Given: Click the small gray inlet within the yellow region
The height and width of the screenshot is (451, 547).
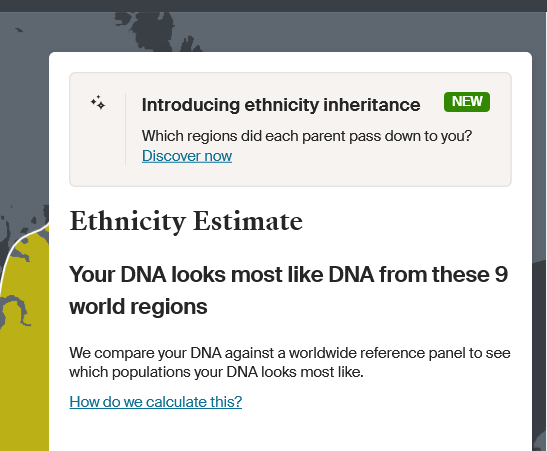Looking at the screenshot, I should tap(16, 310).
